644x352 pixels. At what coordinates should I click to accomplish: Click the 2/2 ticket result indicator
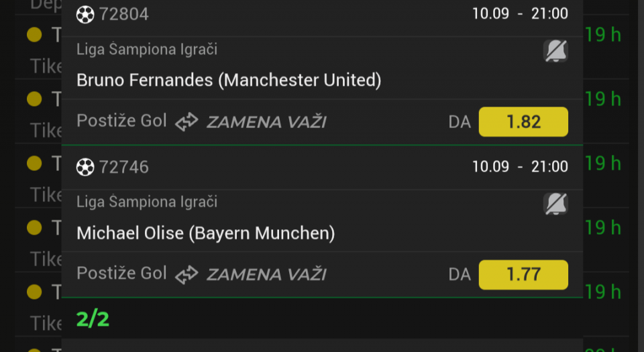[x=93, y=319]
